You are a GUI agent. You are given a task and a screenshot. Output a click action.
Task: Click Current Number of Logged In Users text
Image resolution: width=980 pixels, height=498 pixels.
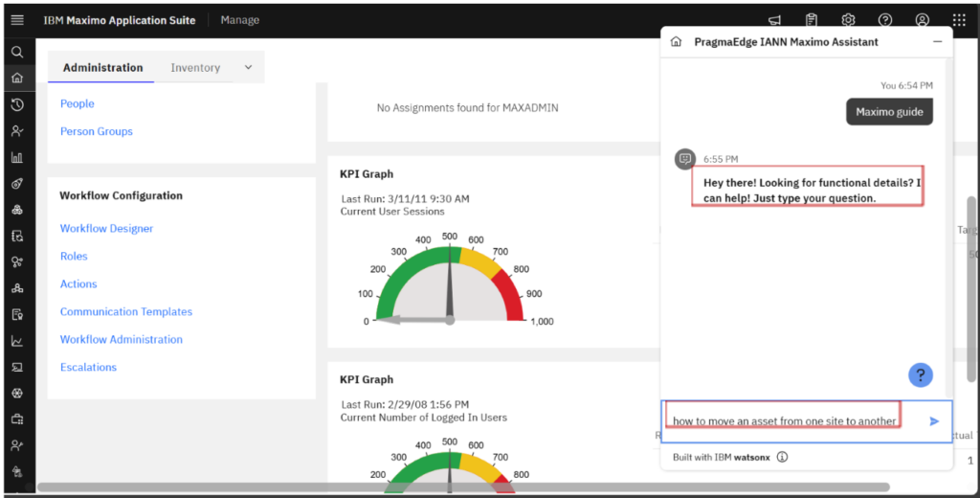[x=424, y=418]
